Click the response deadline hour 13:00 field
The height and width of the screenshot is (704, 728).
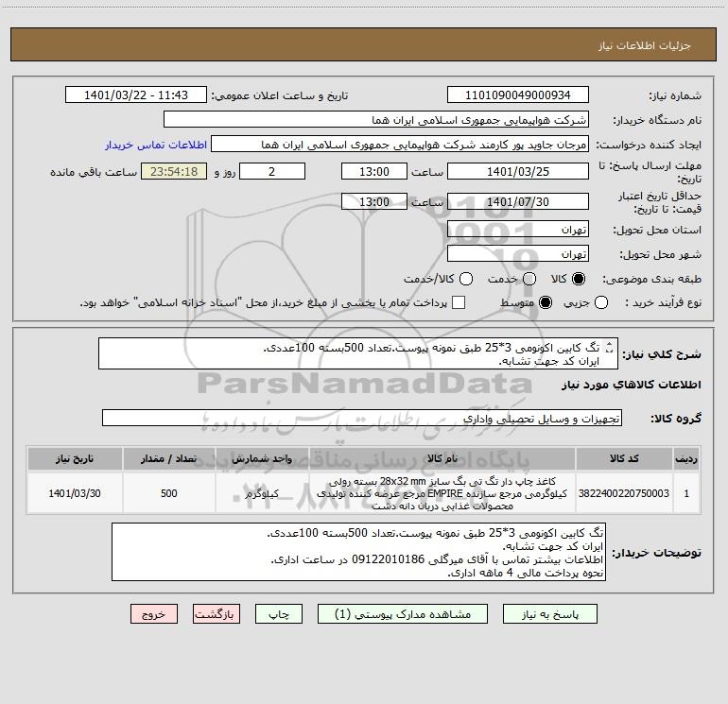click(x=374, y=171)
